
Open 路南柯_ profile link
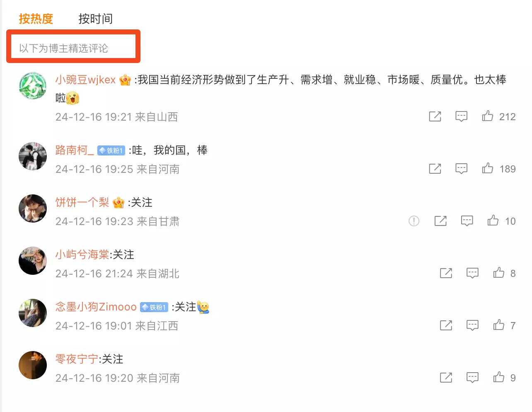(x=75, y=150)
